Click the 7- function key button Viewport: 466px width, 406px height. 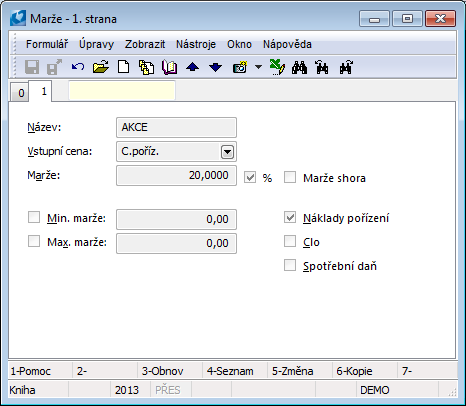428,371
